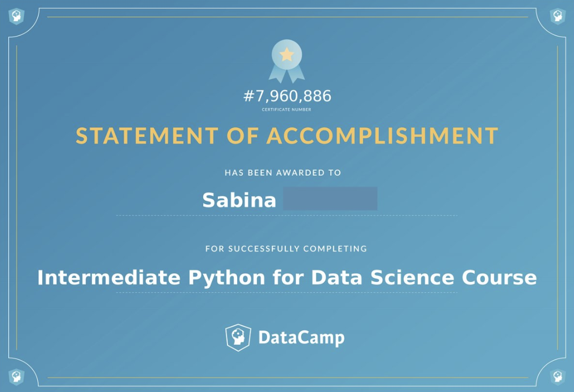Click the Intermediate Python for Data Science Course title
This screenshot has height=392, width=574.
(287, 278)
